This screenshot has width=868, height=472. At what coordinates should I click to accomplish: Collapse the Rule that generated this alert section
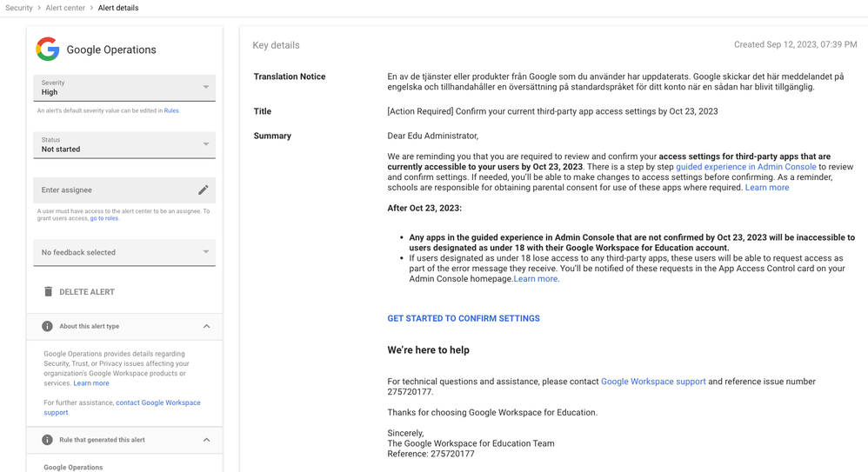point(206,440)
